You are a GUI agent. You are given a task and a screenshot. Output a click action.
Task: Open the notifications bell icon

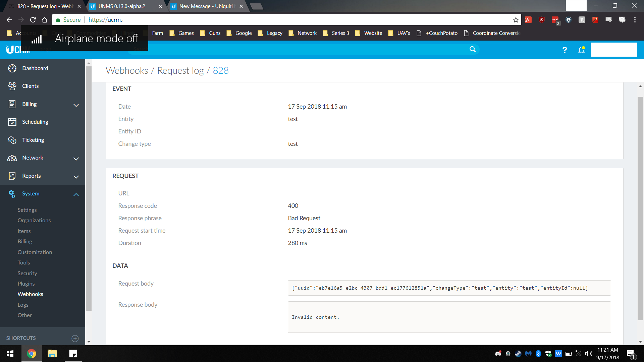581,50
